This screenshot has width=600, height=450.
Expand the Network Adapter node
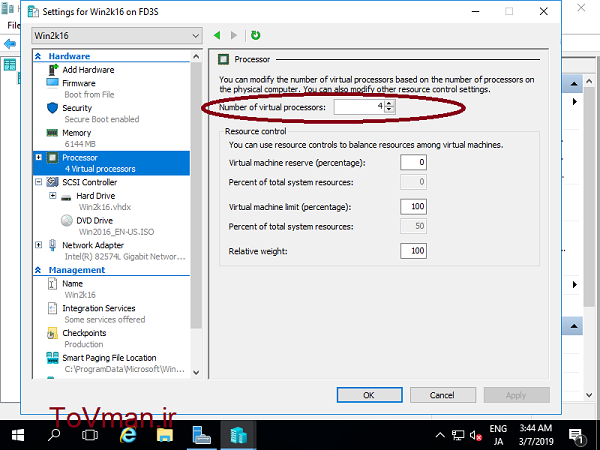pyautogui.click(x=39, y=245)
